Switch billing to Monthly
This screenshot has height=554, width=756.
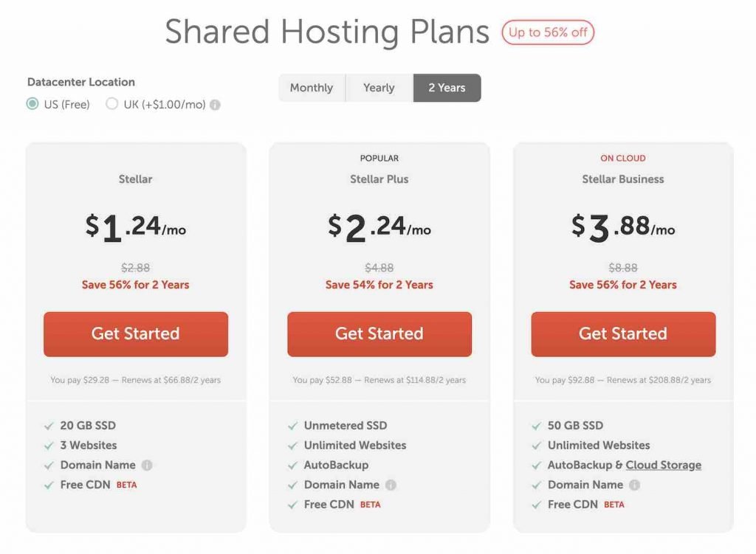[312, 88]
